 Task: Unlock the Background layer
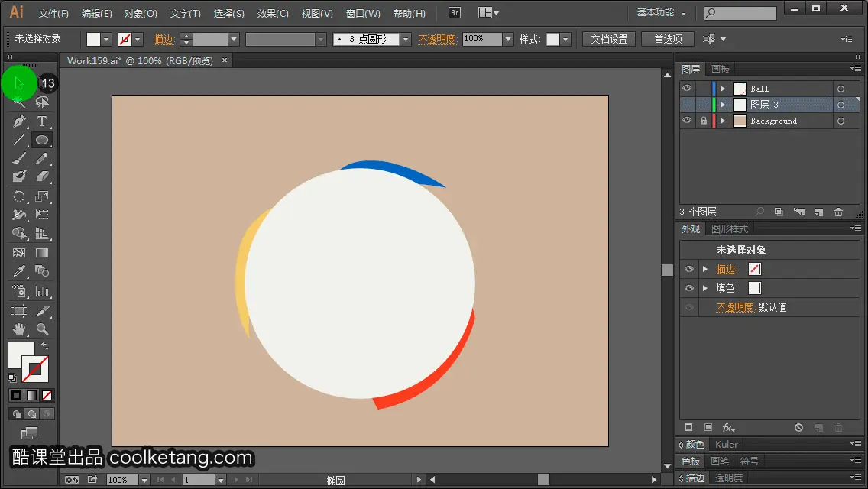tap(704, 120)
